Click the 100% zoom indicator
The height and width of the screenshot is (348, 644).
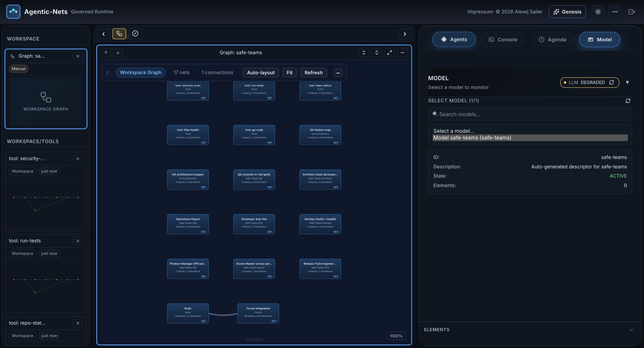tap(396, 336)
